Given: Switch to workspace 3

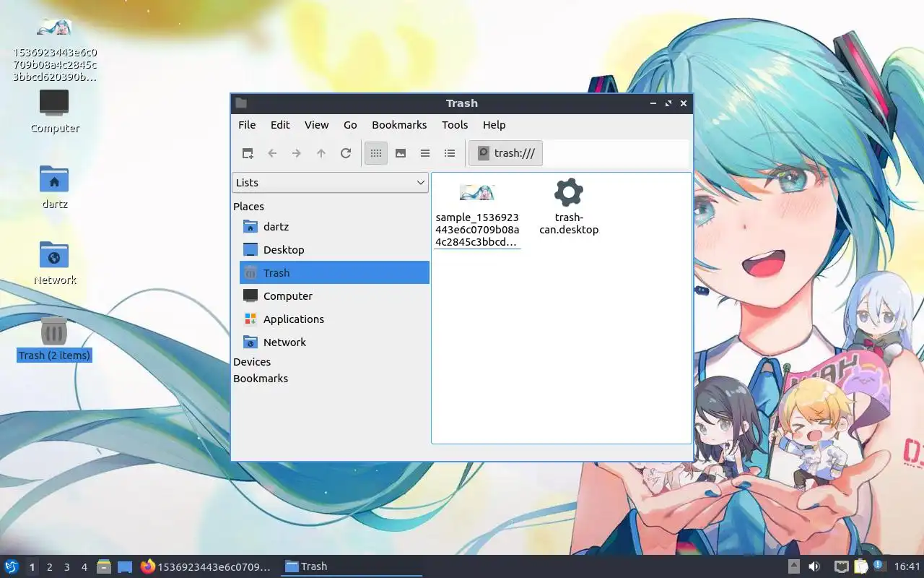Looking at the screenshot, I should pyautogui.click(x=66, y=567).
